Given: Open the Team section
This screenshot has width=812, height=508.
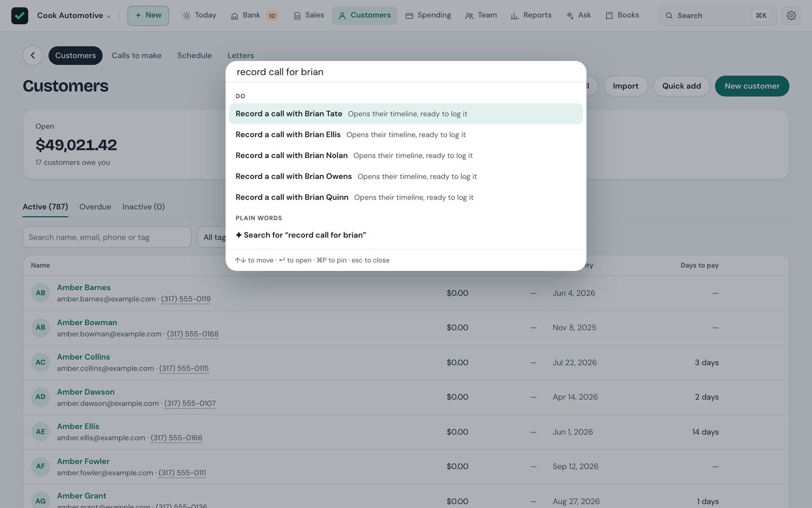Looking at the screenshot, I should point(481,15).
